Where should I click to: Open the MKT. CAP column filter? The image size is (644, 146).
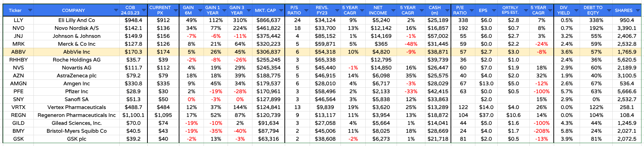281,10
